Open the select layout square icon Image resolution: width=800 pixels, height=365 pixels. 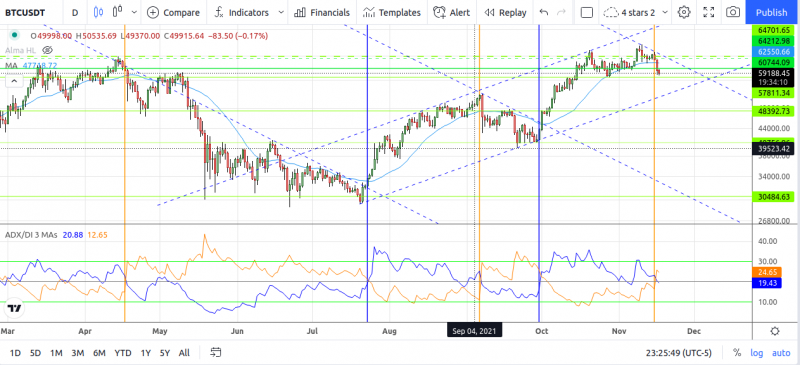point(587,12)
